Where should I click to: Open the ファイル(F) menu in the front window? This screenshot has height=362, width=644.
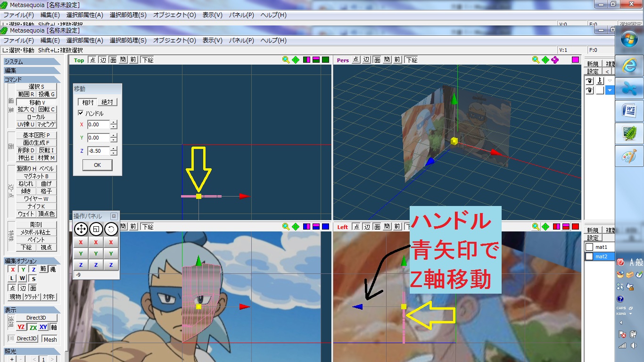tap(19, 41)
